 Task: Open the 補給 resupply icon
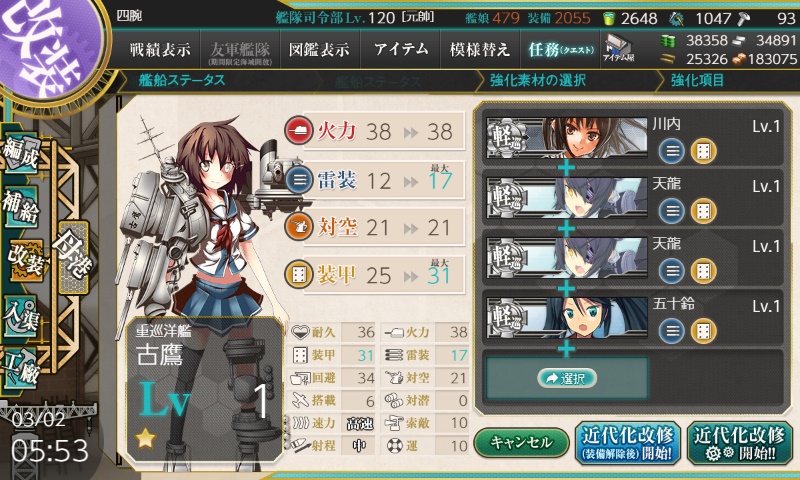tap(21, 206)
